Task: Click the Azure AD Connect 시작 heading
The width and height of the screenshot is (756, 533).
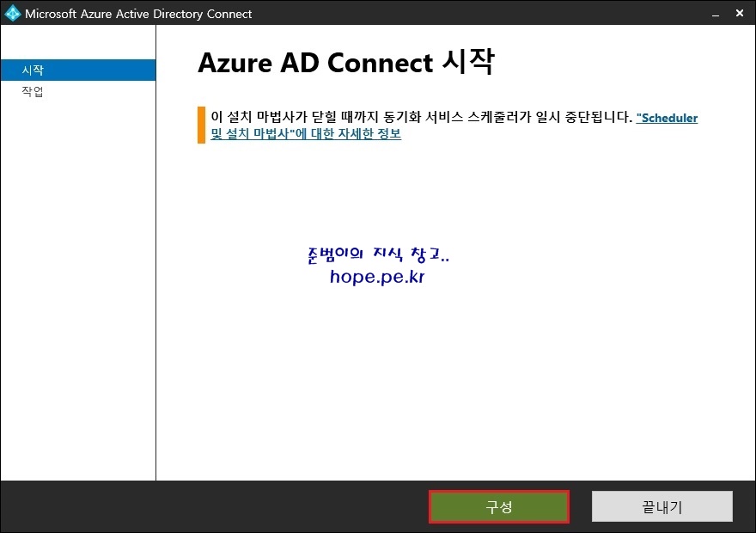Action: pyautogui.click(x=345, y=62)
